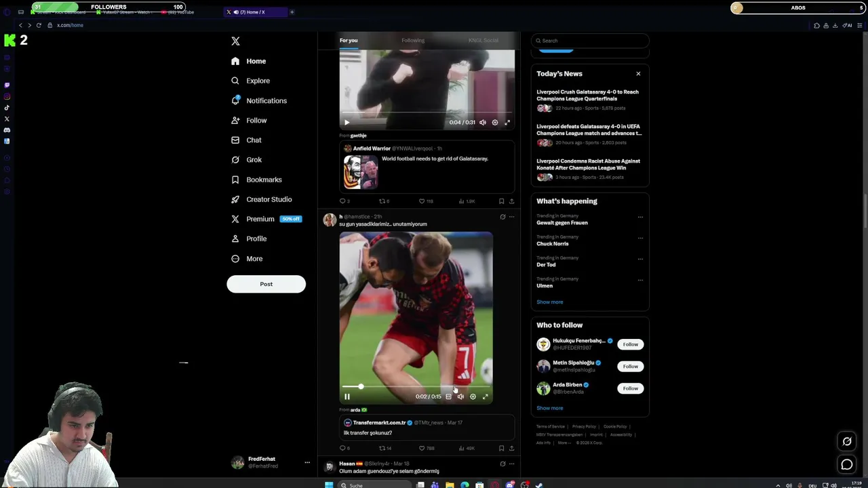Image resolution: width=868 pixels, height=488 pixels.
Task: Reply to the post with 3 comments
Action: pyautogui.click(x=344, y=201)
